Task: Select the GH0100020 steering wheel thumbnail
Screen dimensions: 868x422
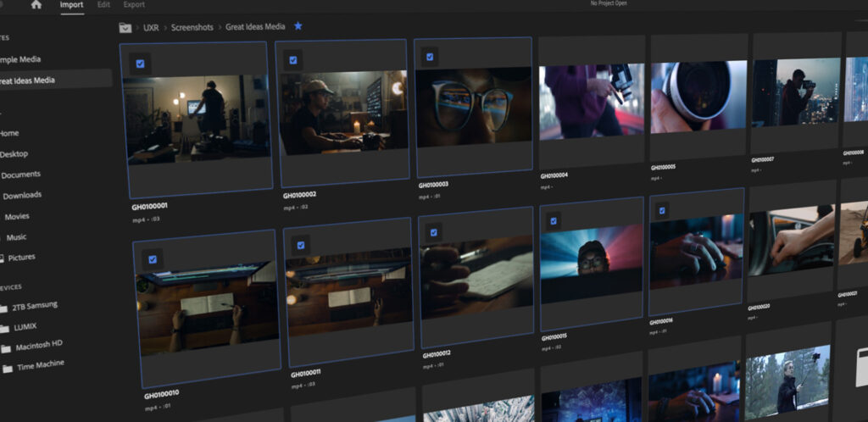Action: pyautogui.click(x=791, y=240)
